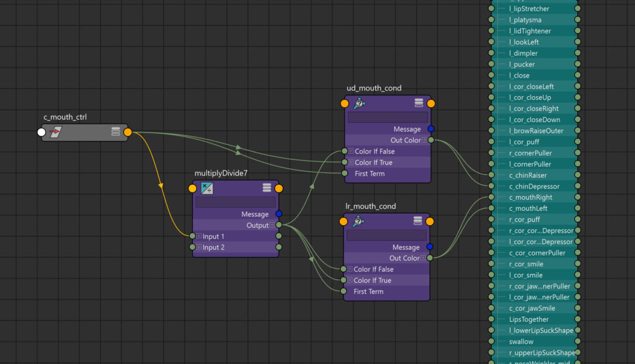635x364 pixels.
Task: Click the orange left master port of multiplyDivide7
Action: 192,189
